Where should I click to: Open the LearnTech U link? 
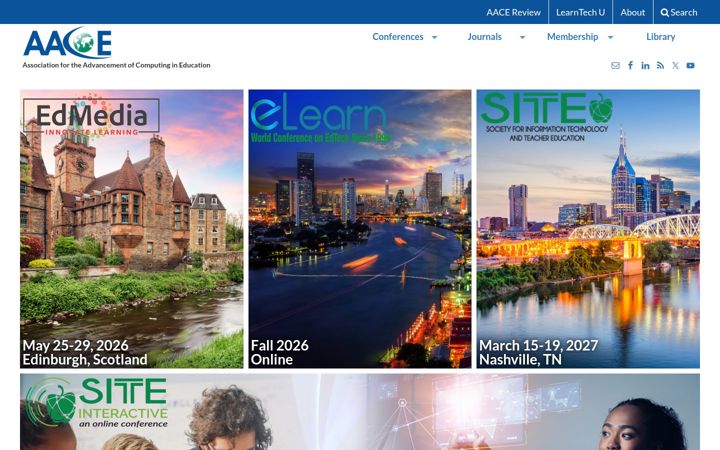pyautogui.click(x=580, y=12)
